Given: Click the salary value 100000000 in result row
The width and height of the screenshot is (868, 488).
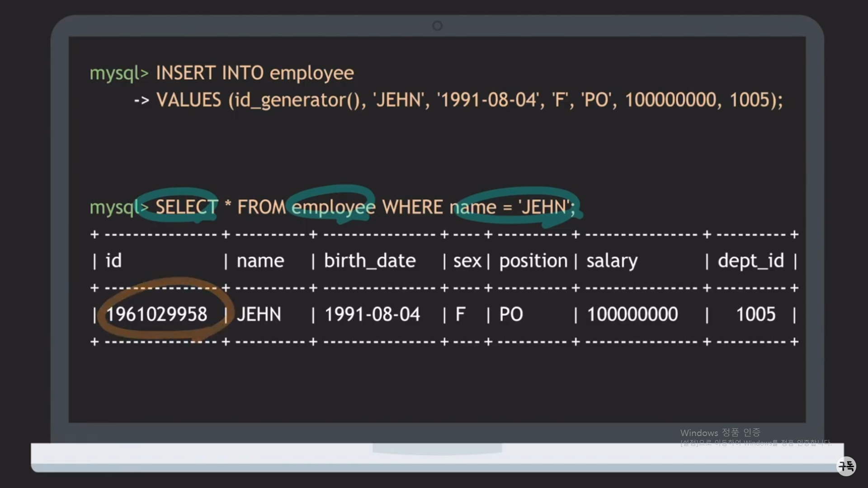Looking at the screenshot, I should point(632,314).
